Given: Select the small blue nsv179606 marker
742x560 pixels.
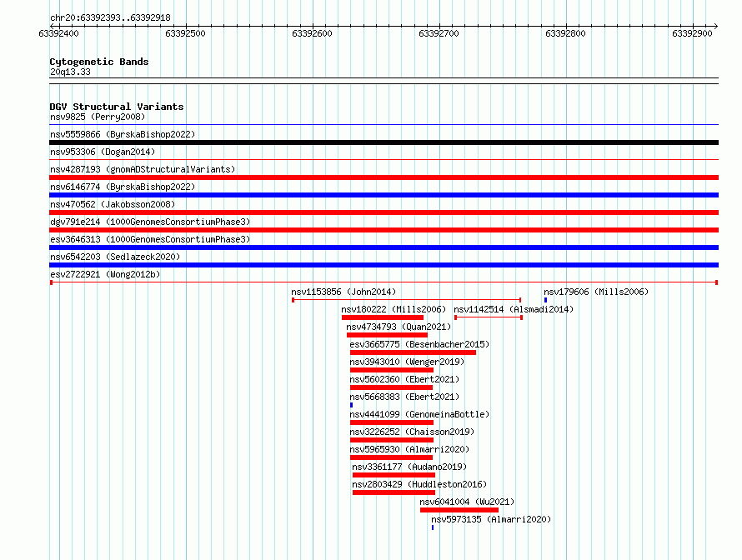Looking at the screenshot, I should pyautogui.click(x=545, y=300).
